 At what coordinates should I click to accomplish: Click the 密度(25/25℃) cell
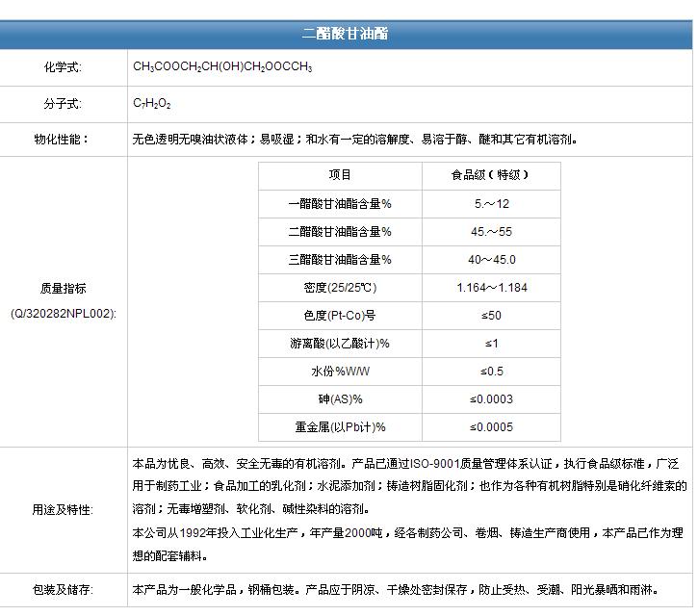click(x=340, y=288)
